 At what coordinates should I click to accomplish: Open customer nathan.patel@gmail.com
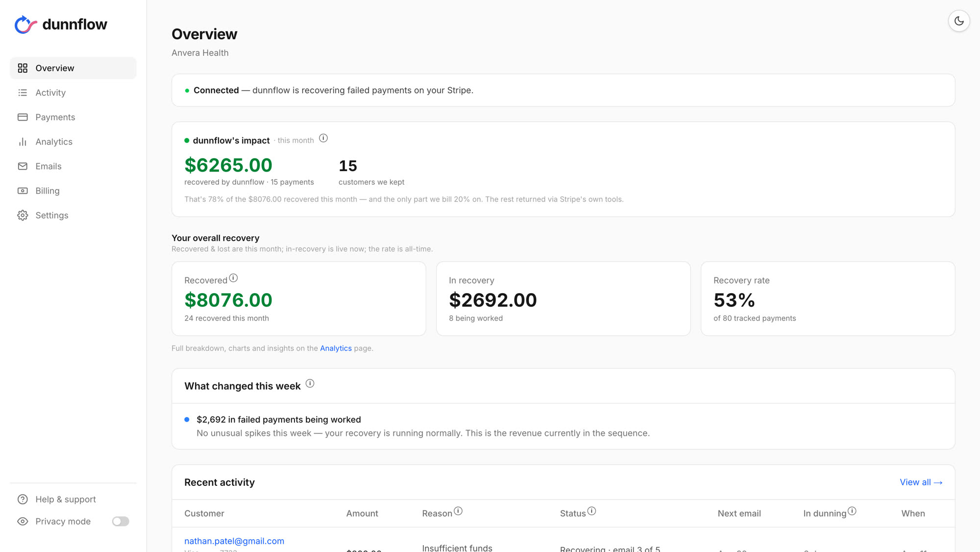click(x=234, y=541)
